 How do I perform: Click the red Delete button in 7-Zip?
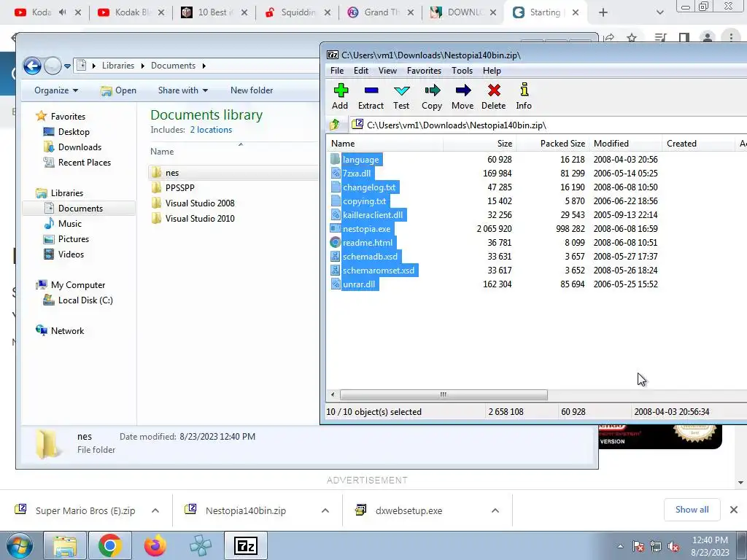point(494,97)
